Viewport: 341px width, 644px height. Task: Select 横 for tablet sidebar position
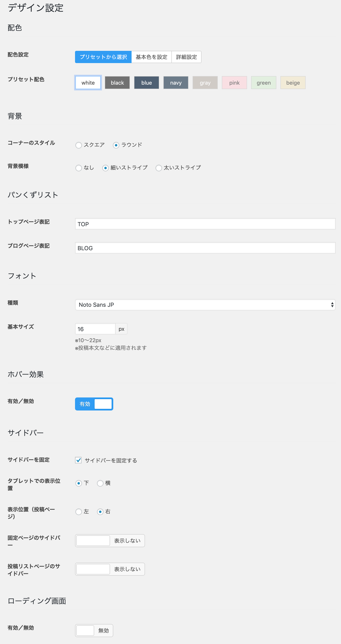pos(100,483)
